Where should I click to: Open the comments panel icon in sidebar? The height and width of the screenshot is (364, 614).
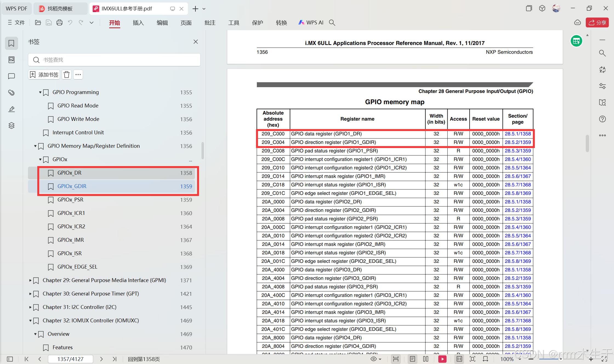pos(12,76)
